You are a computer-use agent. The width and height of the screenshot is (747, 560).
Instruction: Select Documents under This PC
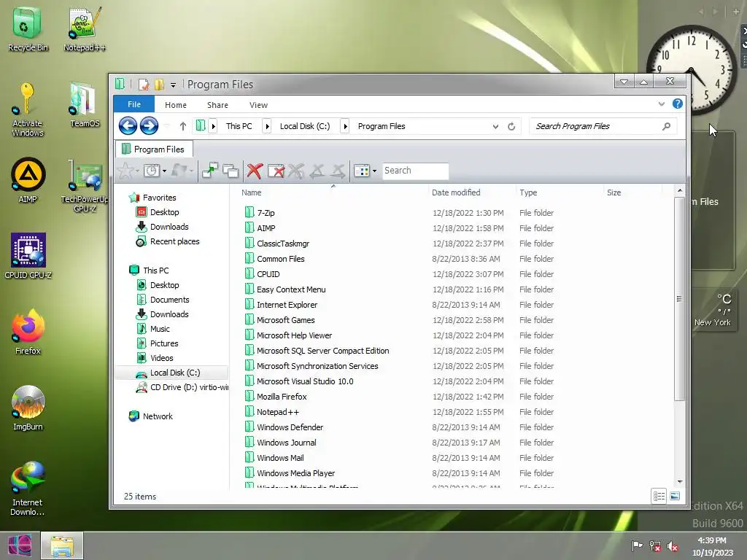(169, 300)
